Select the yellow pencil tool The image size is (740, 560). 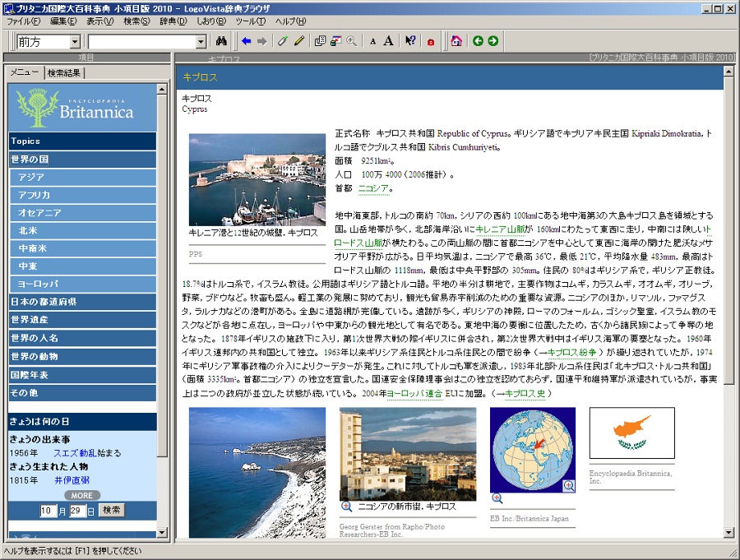[x=298, y=42]
